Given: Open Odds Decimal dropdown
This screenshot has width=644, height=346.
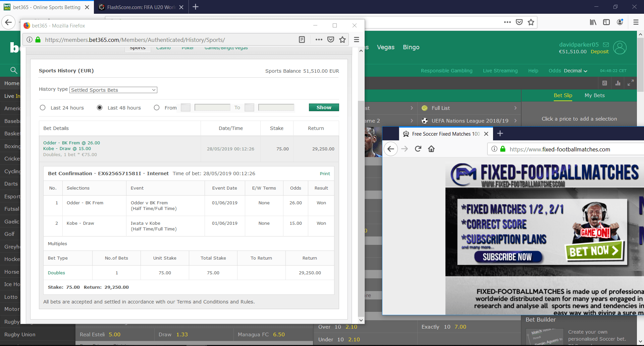Looking at the screenshot, I should pos(576,71).
